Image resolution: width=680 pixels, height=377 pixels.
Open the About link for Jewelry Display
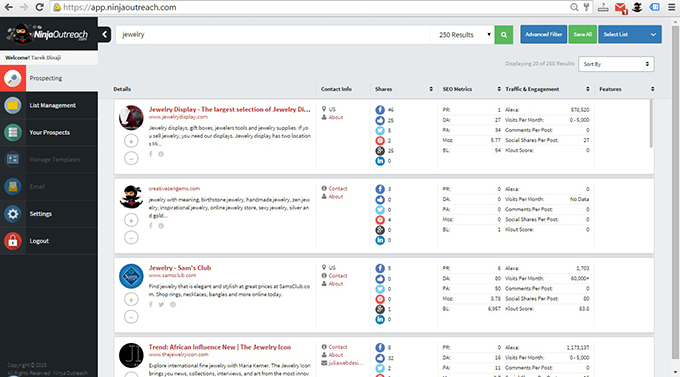click(336, 118)
